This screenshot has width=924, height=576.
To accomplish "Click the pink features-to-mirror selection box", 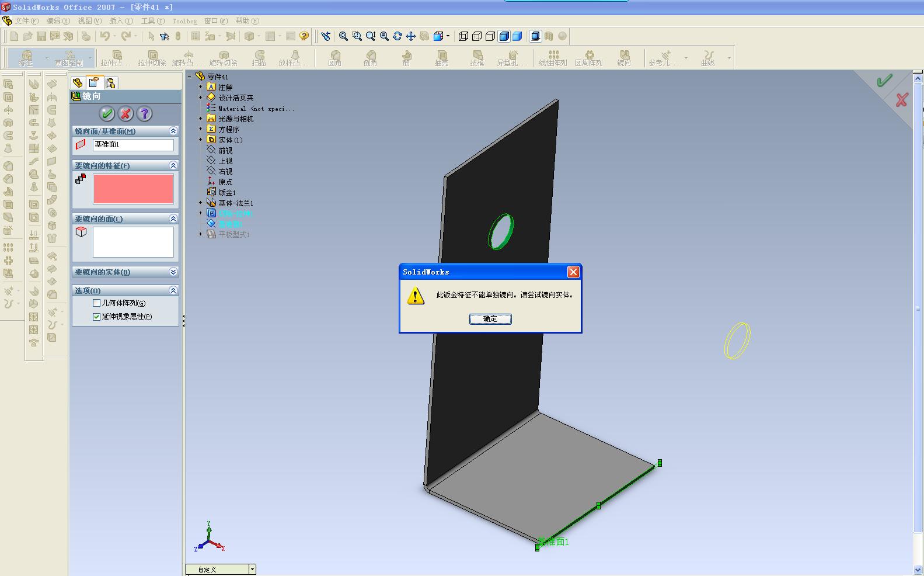I will tap(133, 189).
